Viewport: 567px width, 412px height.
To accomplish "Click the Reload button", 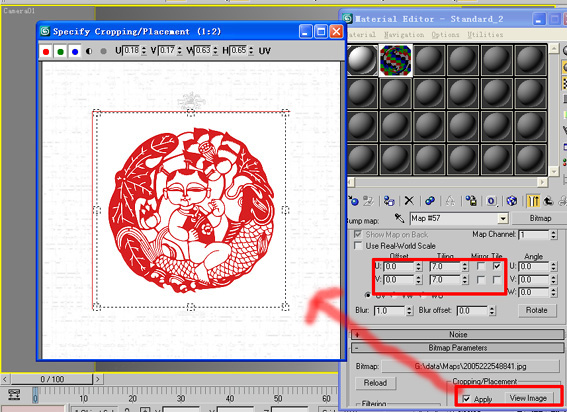I will coord(375,383).
